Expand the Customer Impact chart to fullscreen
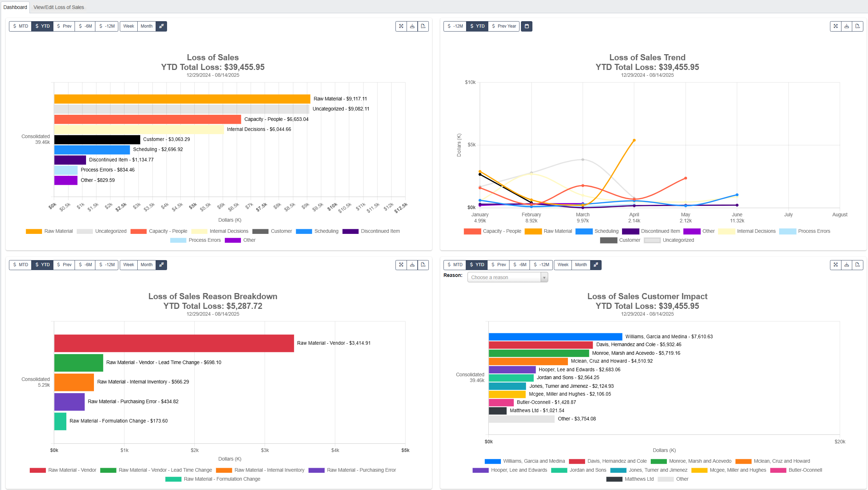868x490 pixels. [836, 265]
